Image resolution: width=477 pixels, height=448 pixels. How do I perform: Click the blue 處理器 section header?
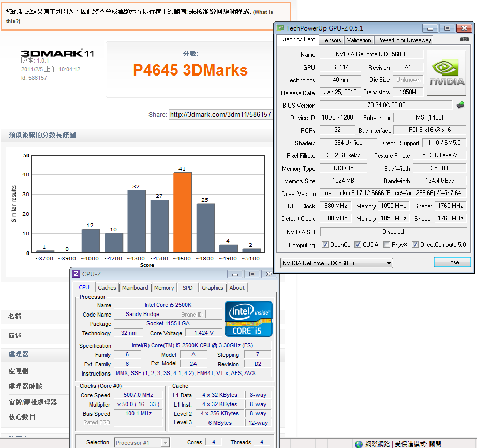pyautogui.click(x=19, y=354)
